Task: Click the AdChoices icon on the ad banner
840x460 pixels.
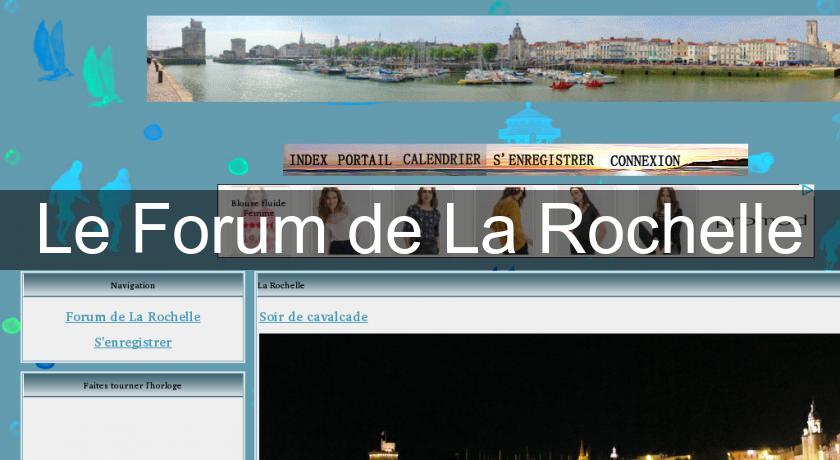Action: point(807,190)
